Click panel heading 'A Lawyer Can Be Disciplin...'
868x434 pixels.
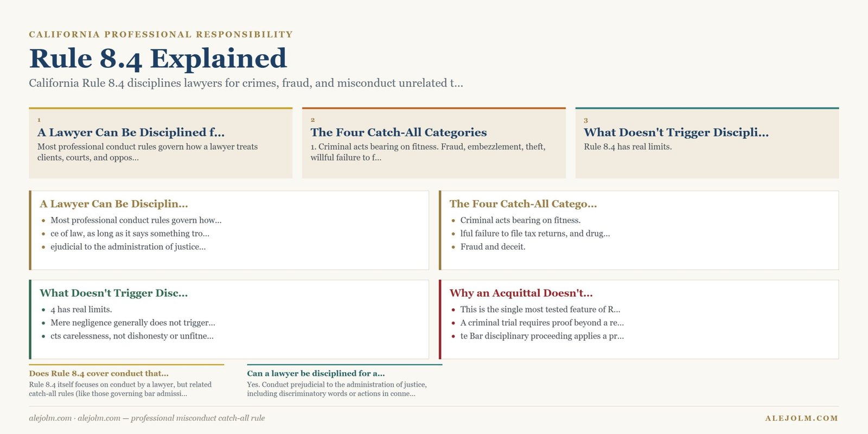point(114,204)
